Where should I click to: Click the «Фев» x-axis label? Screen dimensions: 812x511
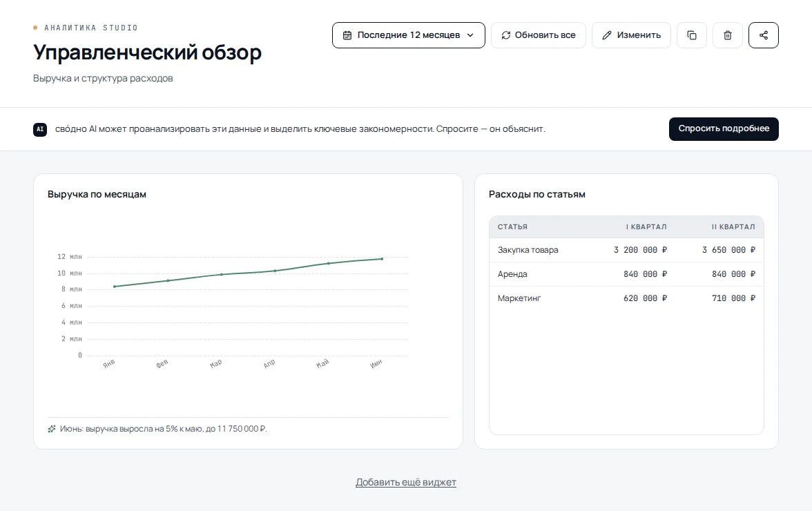click(162, 363)
